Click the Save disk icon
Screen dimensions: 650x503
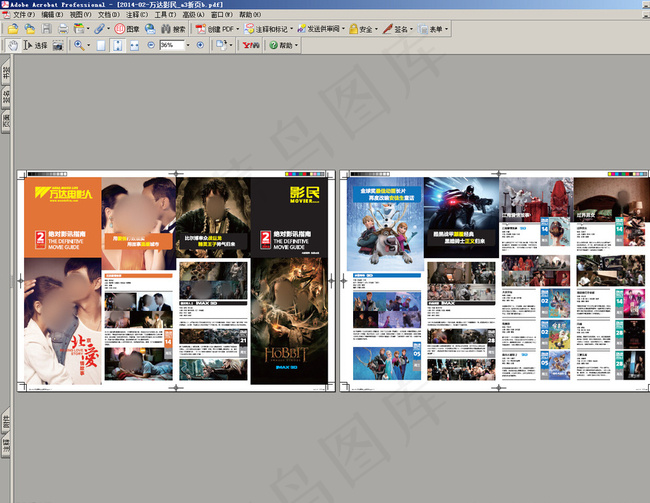46,29
